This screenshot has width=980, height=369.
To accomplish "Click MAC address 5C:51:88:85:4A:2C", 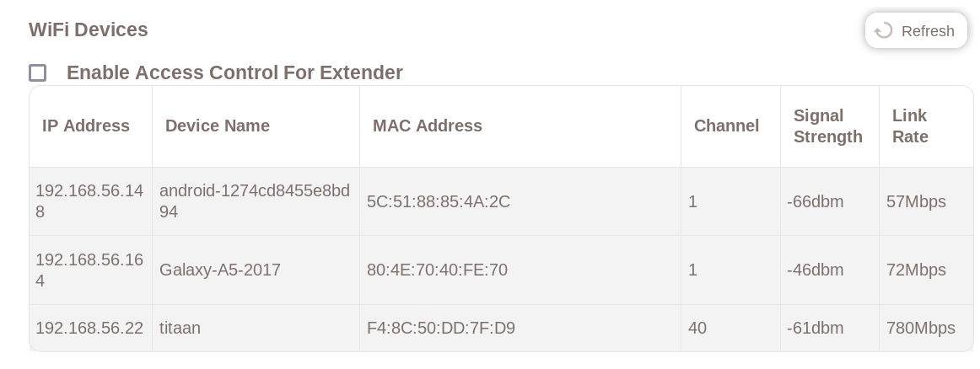I will pyautogui.click(x=439, y=201).
